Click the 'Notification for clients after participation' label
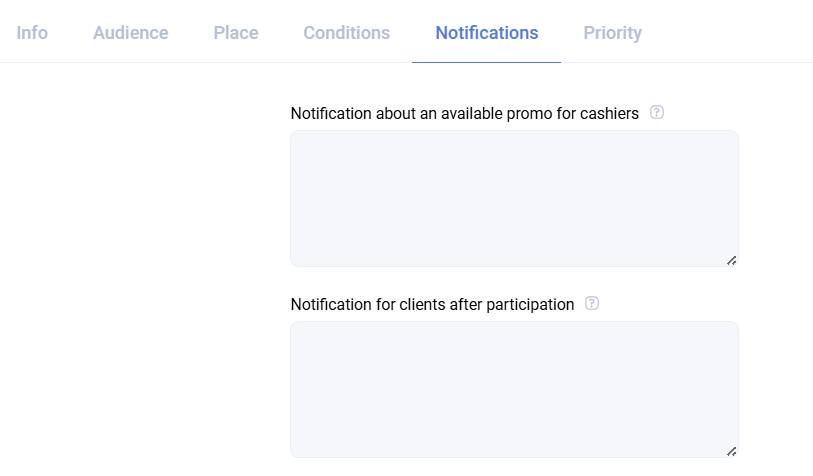 (x=432, y=305)
